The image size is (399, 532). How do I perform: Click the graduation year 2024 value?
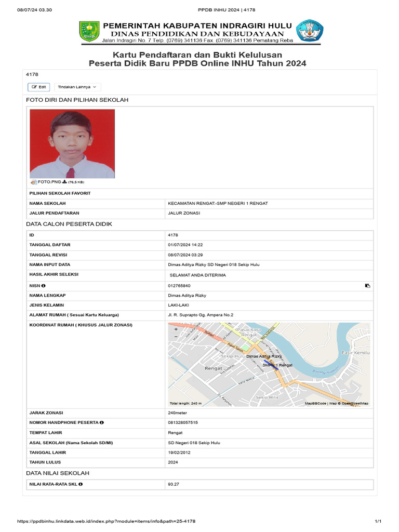[172, 462]
